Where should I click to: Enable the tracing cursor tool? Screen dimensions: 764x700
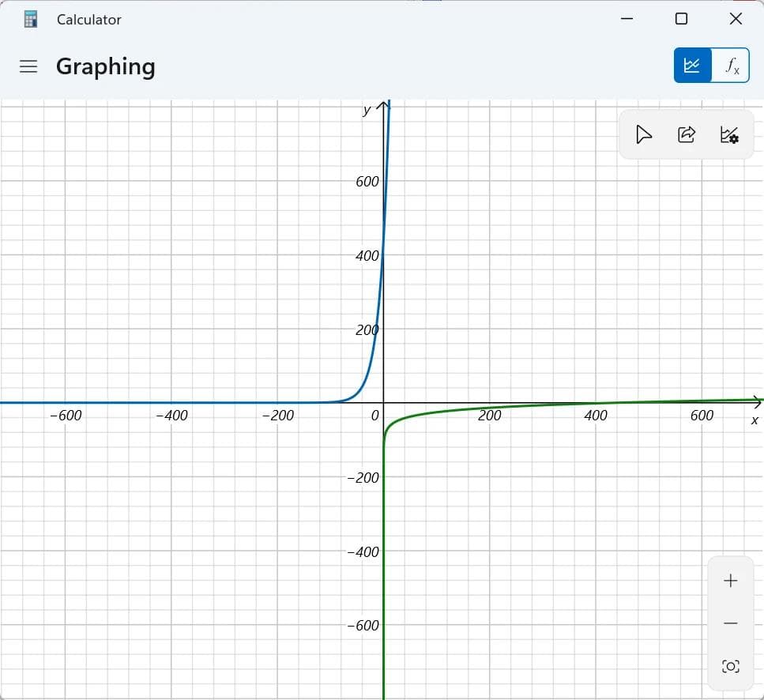[644, 135]
